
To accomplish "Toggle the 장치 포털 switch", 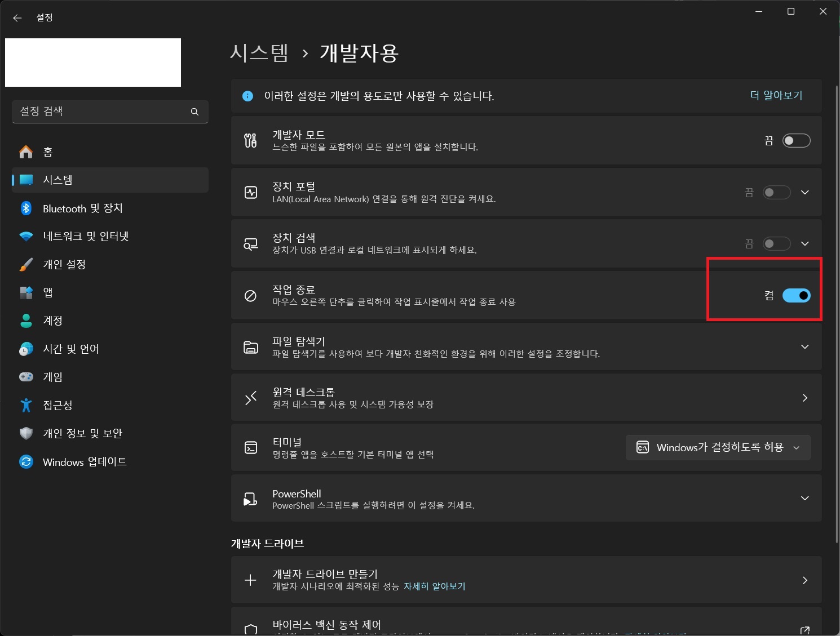I will [776, 193].
